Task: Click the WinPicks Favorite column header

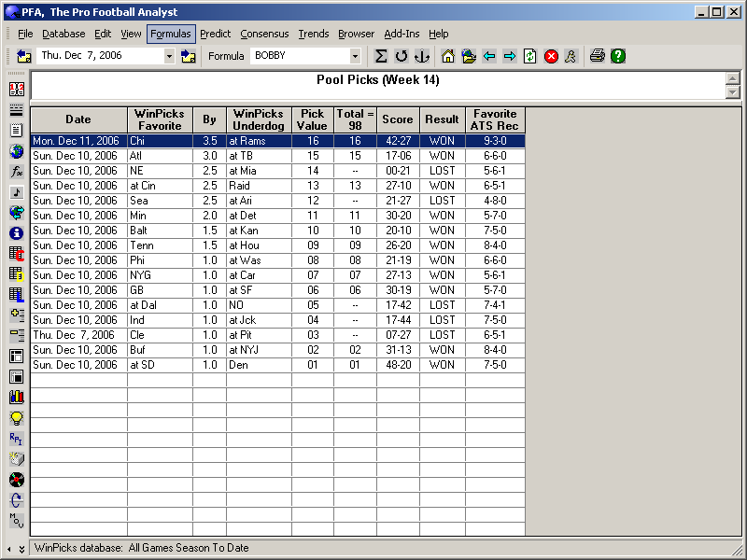Action: click(160, 119)
